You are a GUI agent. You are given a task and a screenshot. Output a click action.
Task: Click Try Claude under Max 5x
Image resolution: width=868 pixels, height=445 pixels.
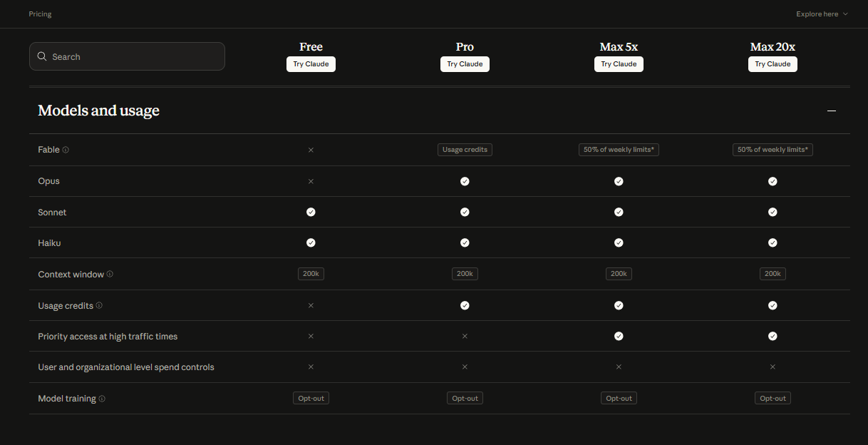click(x=619, y=64)
